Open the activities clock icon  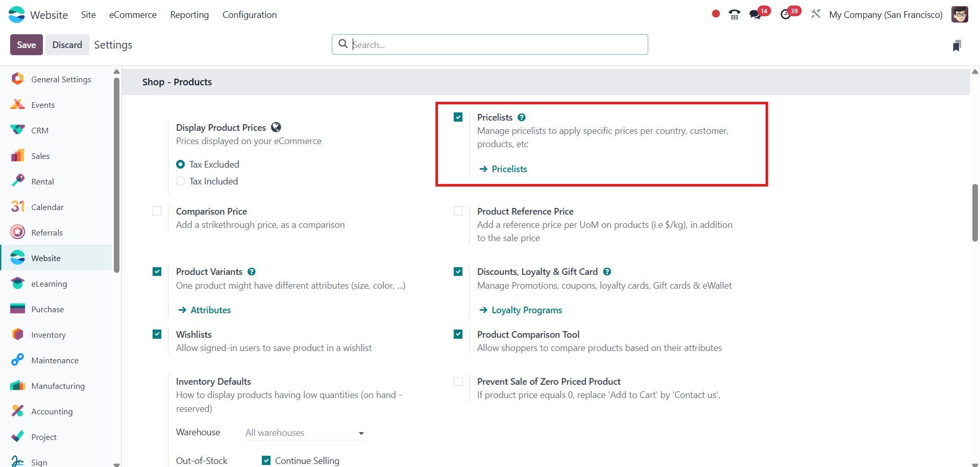(x=786, y=15)
